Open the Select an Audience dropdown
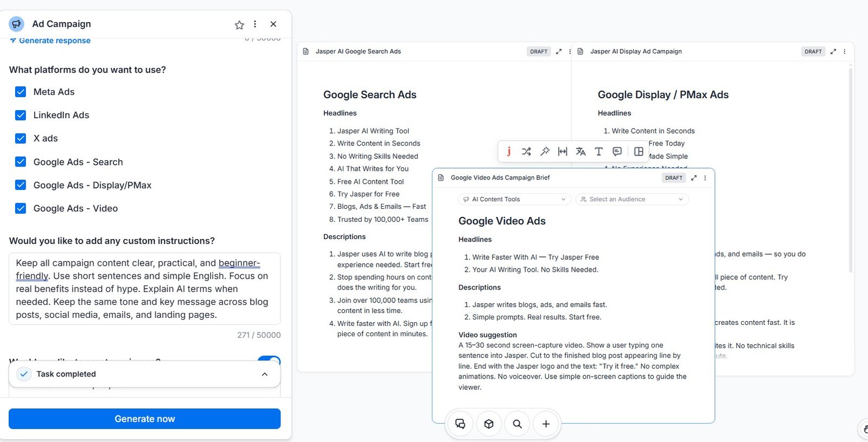This screenshot has height=442, width=868. pyautogui.click(x=632, y=199)
